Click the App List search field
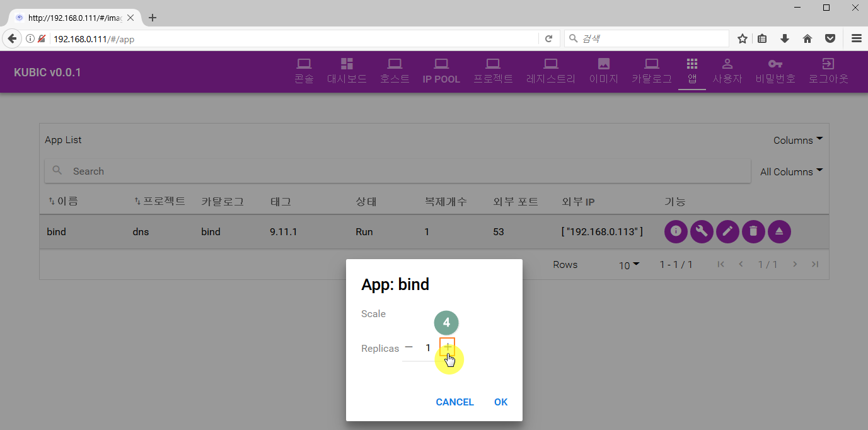The height and width of the screenshot is (430, 868). (x=397, y=171)
